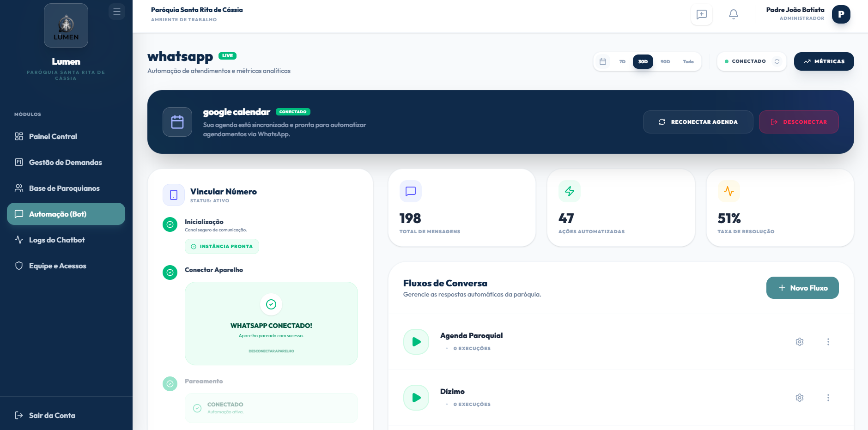
Task: Open Padre João Batista profile menu
Action: pos(841,14)
